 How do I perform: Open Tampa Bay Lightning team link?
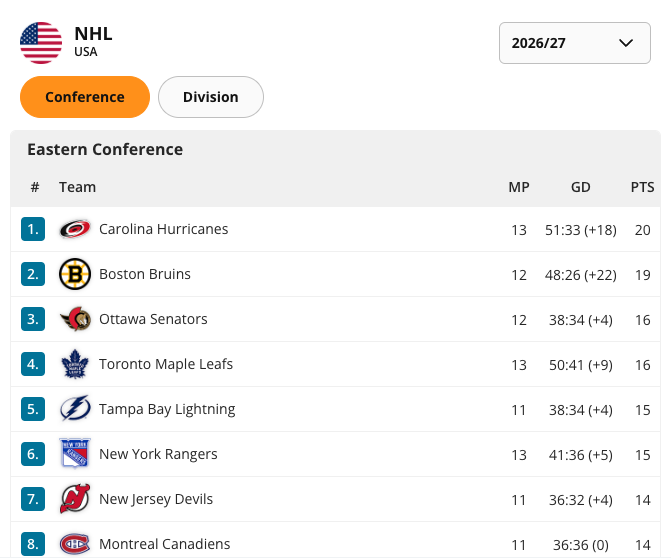tap(167, 410)
